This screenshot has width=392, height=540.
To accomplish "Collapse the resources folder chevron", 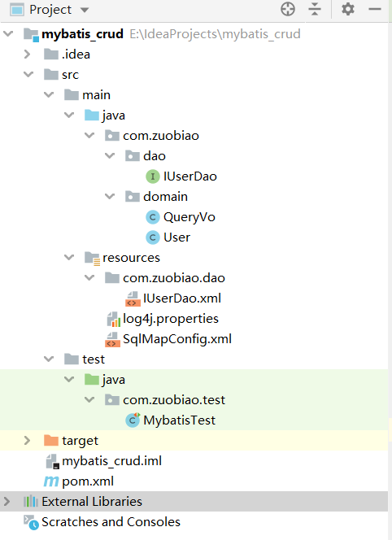I will tap(69, 257).
